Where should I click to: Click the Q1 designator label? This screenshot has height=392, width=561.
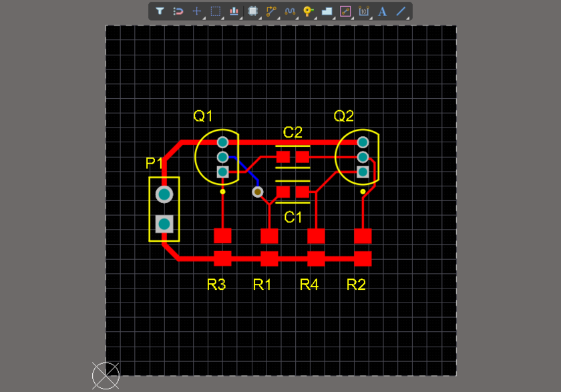click(x=204, y=116)
